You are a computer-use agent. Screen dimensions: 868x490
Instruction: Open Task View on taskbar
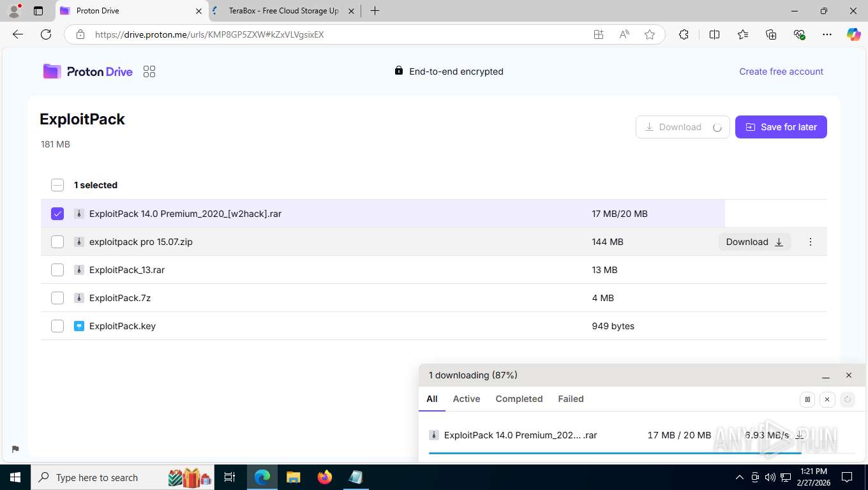coord(230,477)
